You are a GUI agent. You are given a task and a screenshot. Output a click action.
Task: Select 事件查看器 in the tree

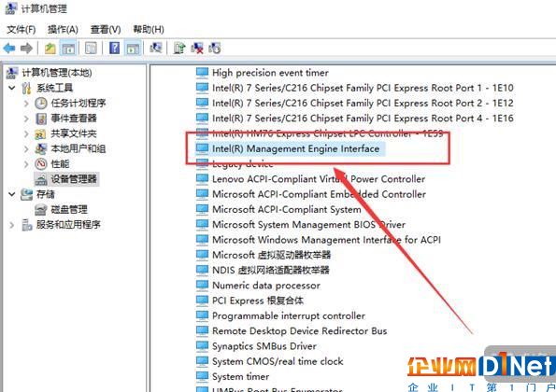[74, 119]
